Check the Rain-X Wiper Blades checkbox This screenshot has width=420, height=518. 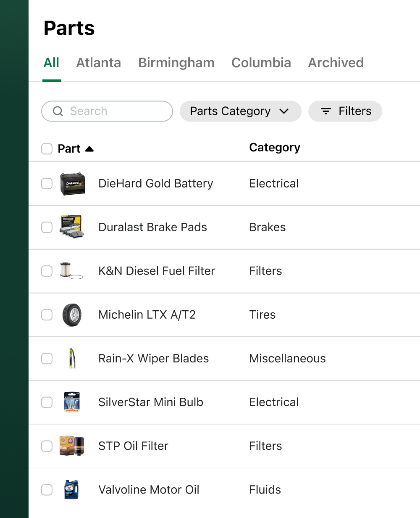coord(47,359)
